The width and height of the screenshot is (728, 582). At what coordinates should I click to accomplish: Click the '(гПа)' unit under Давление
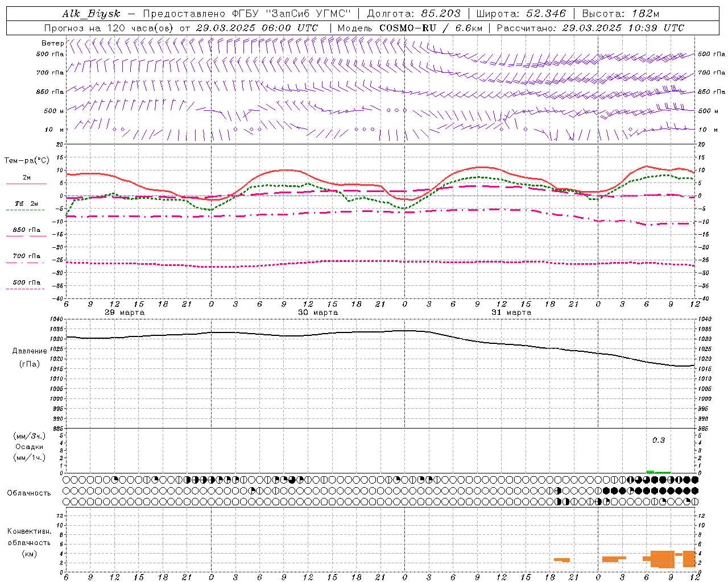coord(30,364)
